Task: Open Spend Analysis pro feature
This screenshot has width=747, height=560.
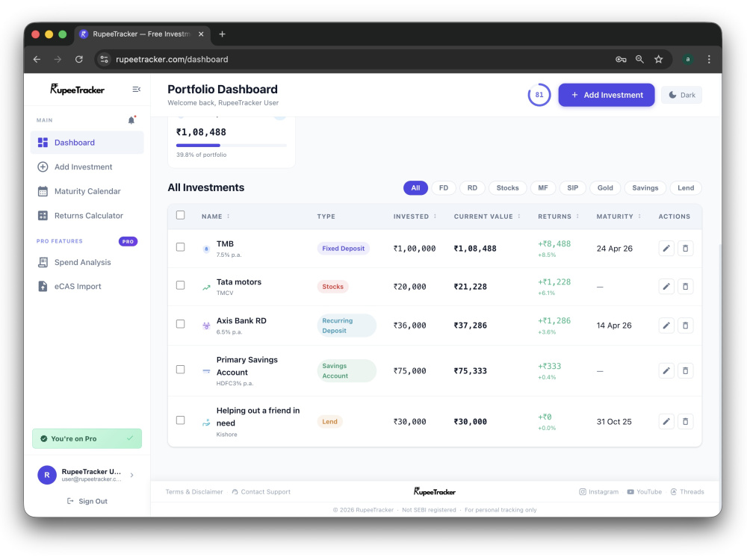Action: (87, 262)
